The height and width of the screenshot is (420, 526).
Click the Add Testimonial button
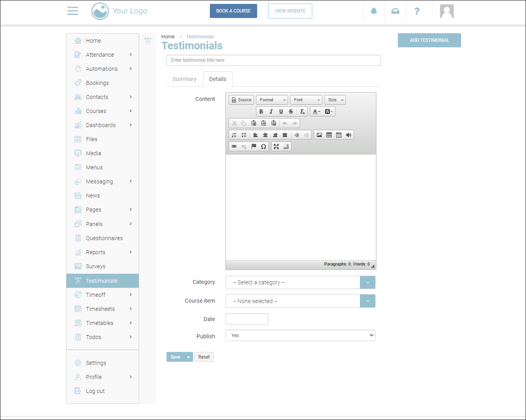[429, 40]
